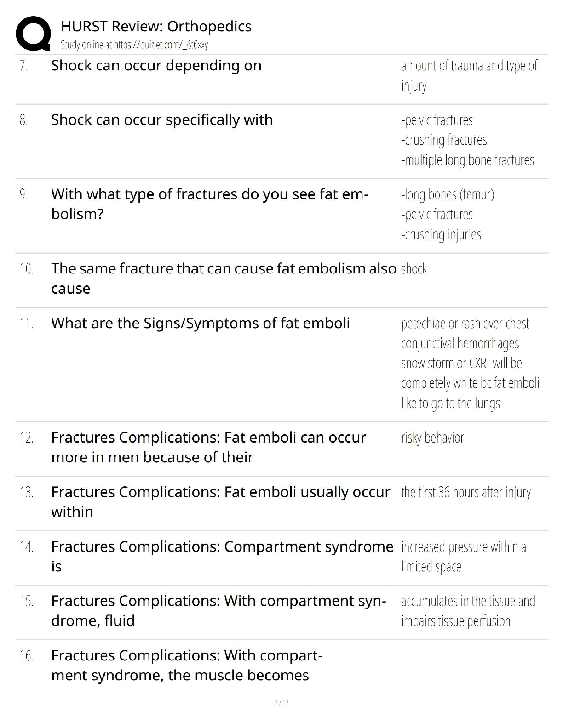This screenshot has height=728, width=563.
Task: Click the Quizlet Q logo icon
Action: pyautogui.click(x=33, y=33)
